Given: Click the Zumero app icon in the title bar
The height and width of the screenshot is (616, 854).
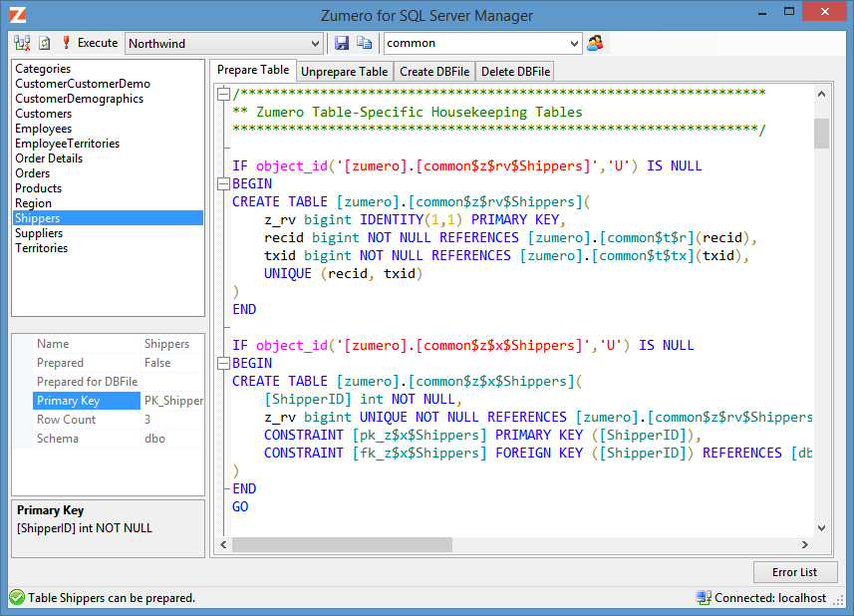Looking at the screenshot, I should [x=18, y=15].
